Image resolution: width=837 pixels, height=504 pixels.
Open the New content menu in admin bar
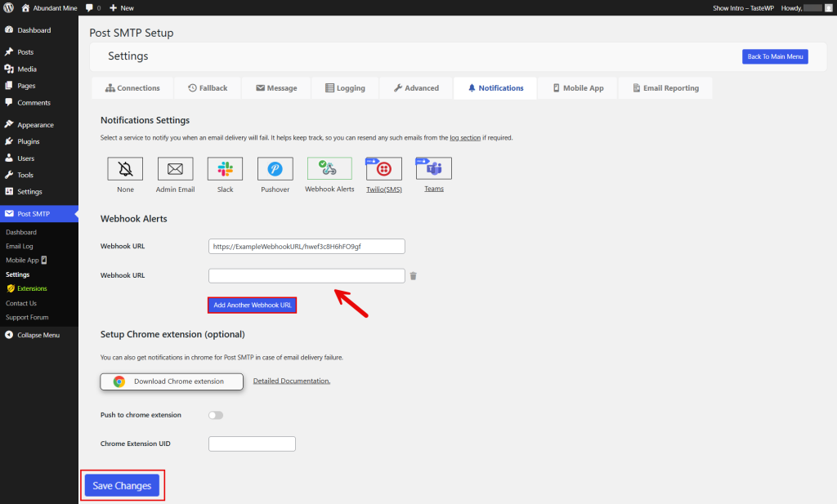coord(121,7)
